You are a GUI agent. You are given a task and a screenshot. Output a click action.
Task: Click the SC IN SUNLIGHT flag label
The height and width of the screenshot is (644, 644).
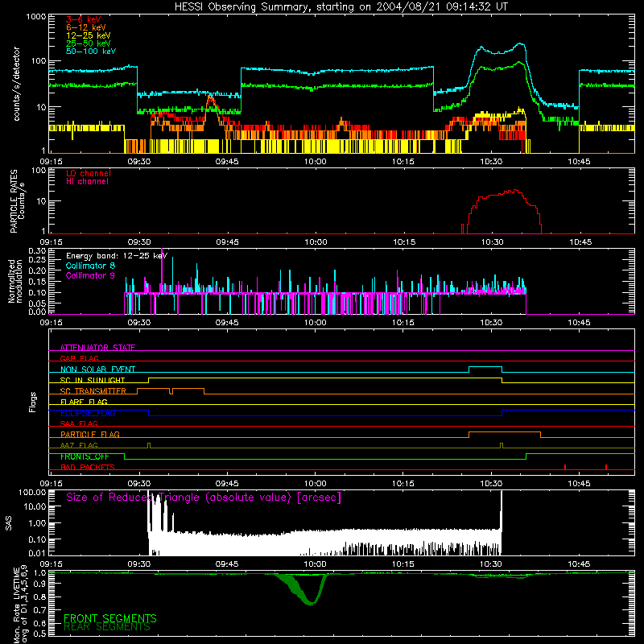pyautogui.click(x=93, y=380)
